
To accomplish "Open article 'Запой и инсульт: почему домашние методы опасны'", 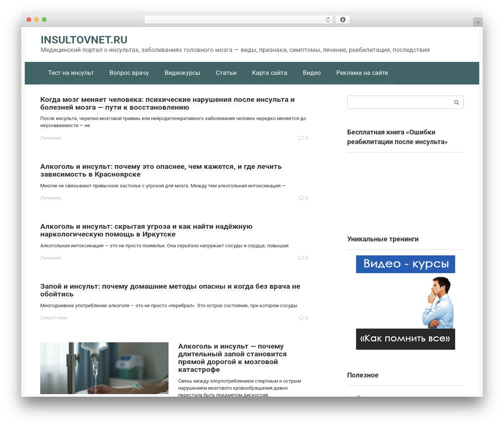I will tap(170, 290).
